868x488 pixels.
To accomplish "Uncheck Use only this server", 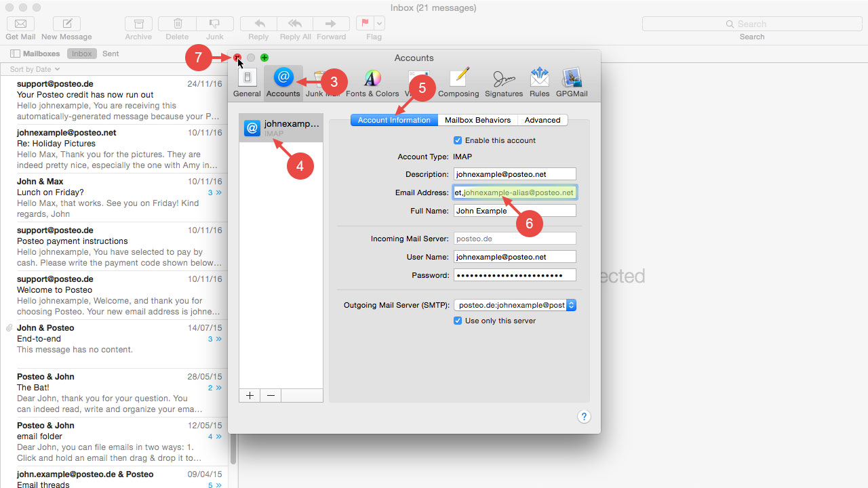I will pyautogui.click(x=458, y=321).
